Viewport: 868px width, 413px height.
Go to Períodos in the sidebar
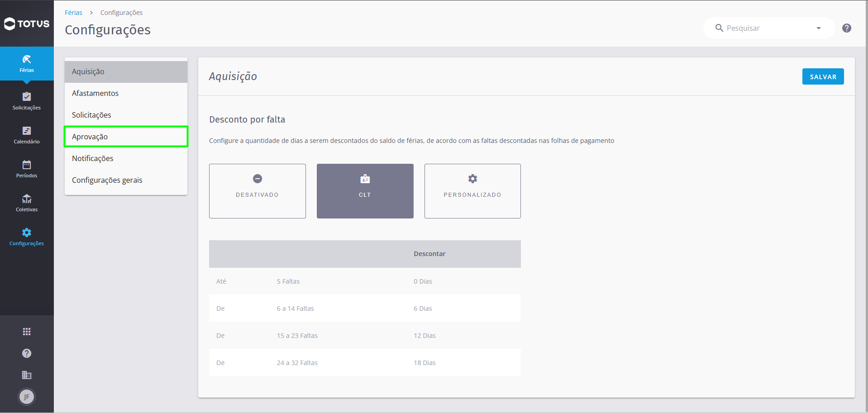27,169
